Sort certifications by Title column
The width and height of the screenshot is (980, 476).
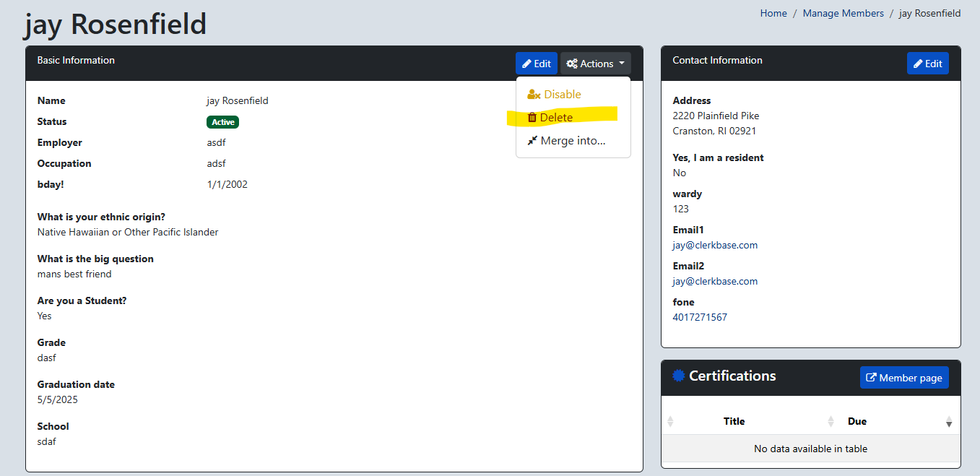tap(734, 421)
